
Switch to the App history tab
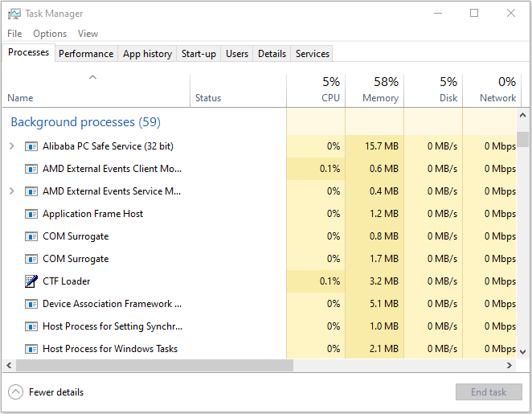147,54
